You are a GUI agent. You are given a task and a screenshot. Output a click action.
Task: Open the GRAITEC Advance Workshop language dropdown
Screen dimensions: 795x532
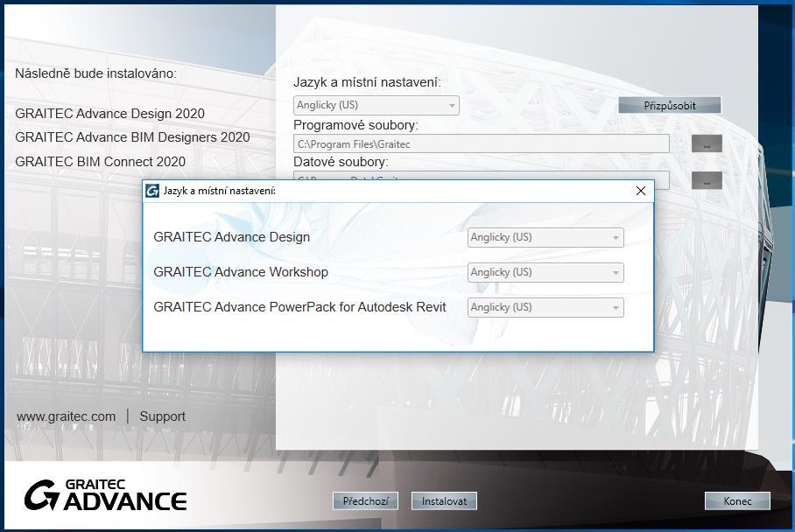point(545,272)
